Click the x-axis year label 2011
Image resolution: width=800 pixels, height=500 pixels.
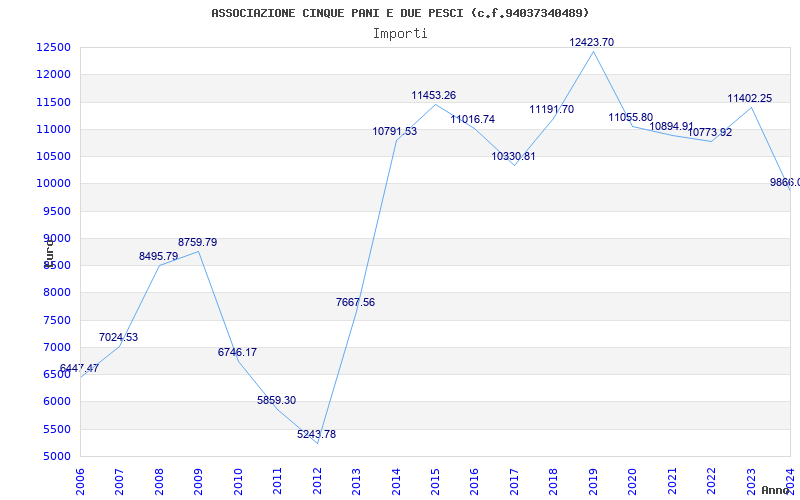[x=278, y=481]
